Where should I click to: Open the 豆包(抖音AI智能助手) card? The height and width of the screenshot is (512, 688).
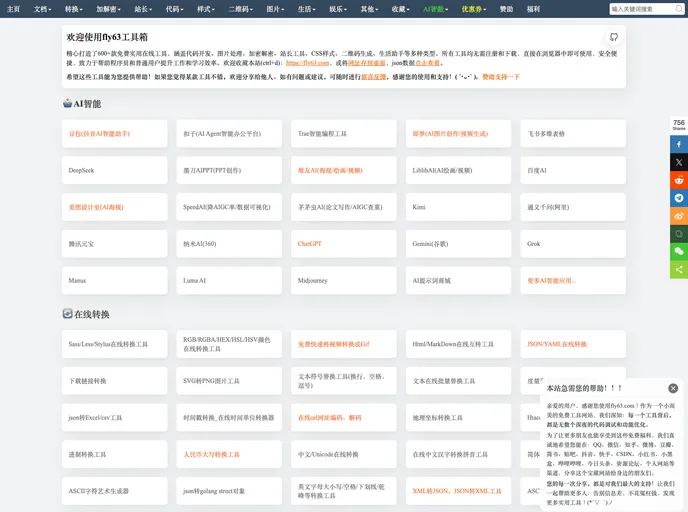click(x=115, y=133)
